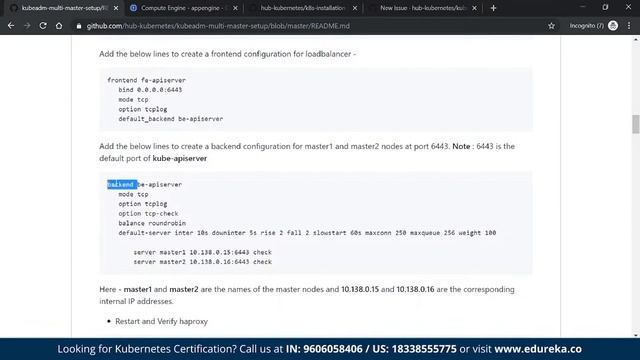Go back with the browser back arrow
The height and width of the screenshot is (360, 640).
tap(11, 26)
